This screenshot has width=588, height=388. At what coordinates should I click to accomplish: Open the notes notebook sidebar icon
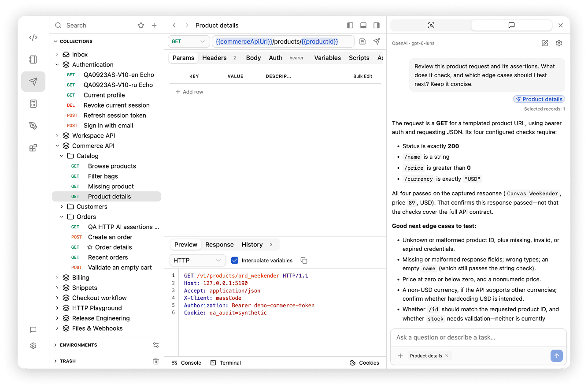coord(33,60)
